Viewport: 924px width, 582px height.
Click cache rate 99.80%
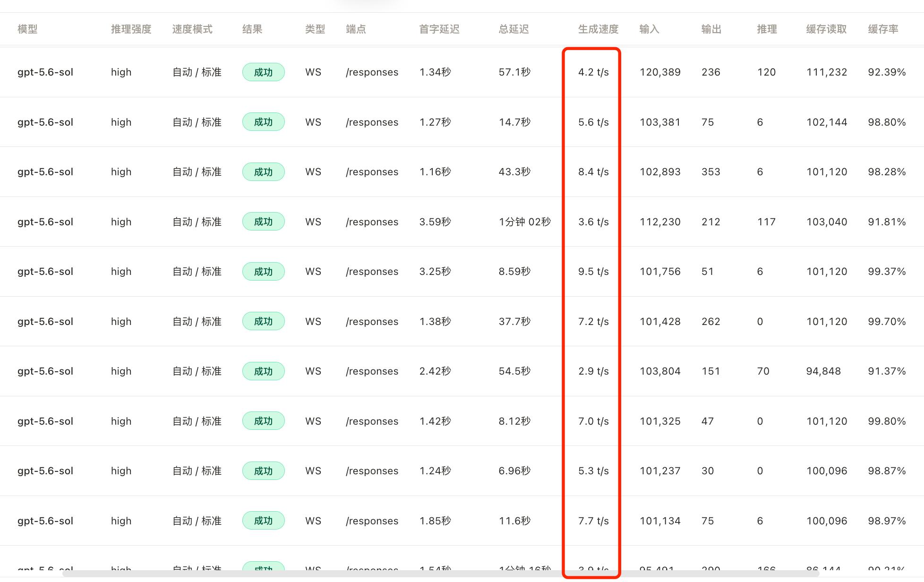(887, 421)
